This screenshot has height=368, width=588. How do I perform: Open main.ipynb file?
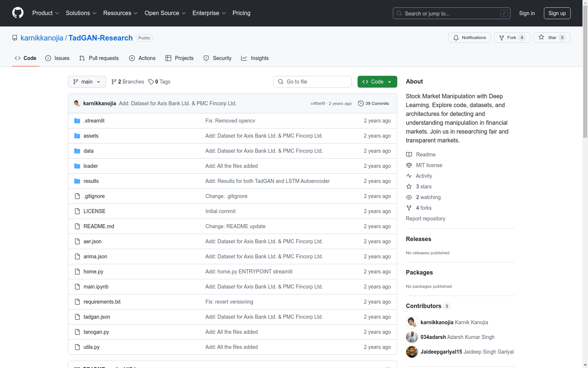click(96, 287)
